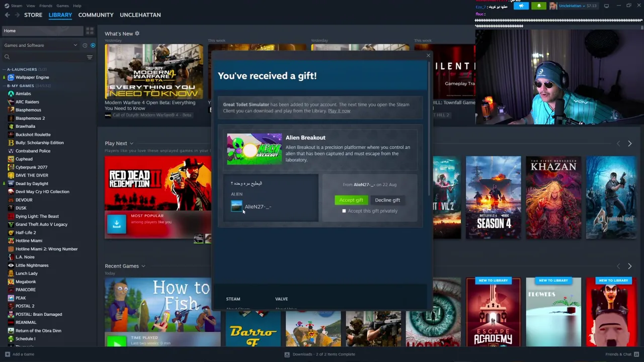Select Hotline Miami 2: Wrong Number

coord(46,249)
